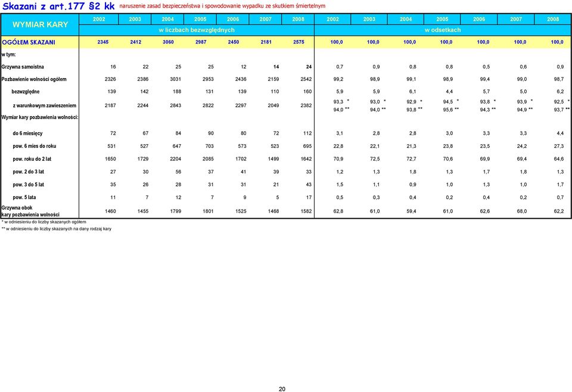Image resolution: width=572 pixels, height=392 pixels.
Task: Select 2008 header in the percentages section
Action: [553, 19]
